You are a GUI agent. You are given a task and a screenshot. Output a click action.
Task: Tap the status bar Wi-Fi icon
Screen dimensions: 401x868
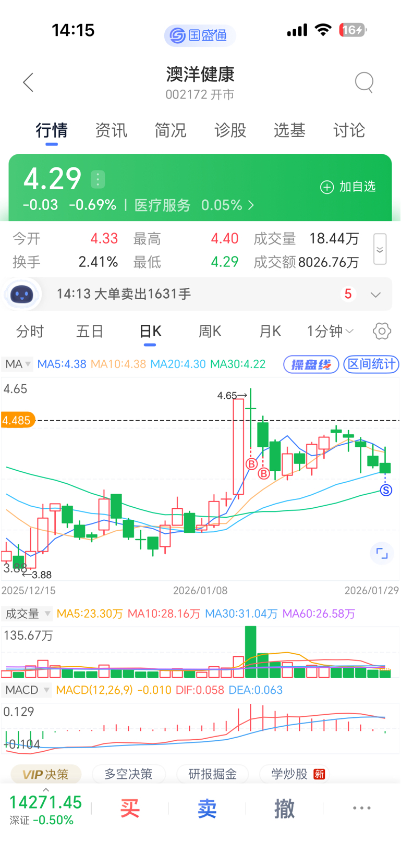323,30
